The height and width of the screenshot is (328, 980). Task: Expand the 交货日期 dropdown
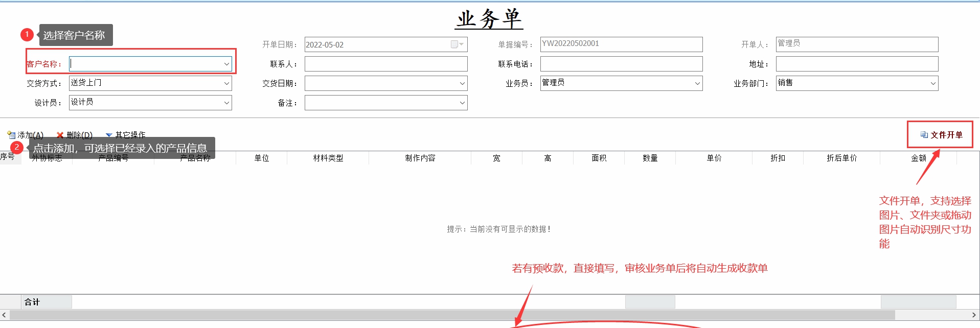tap(462, 83)
